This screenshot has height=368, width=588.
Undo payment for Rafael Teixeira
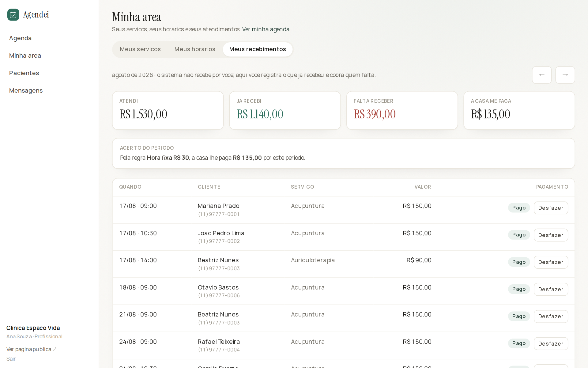[551, 343]
